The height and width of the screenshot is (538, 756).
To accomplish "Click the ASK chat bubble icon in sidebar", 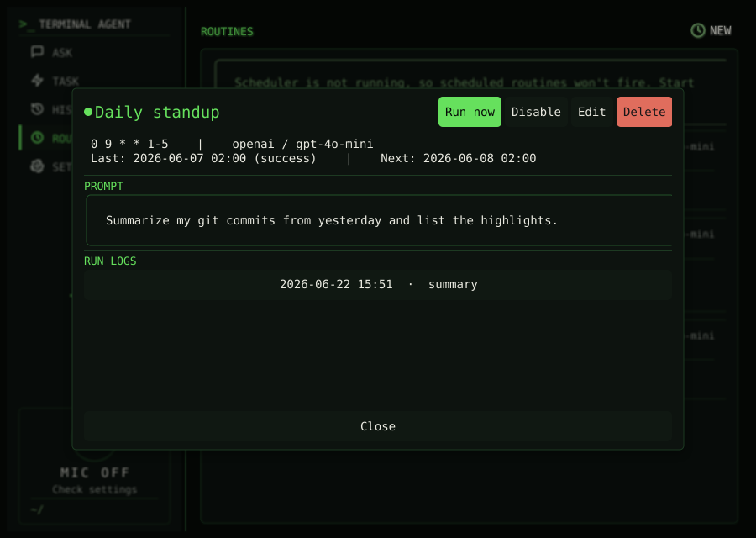I will (37, 51).
